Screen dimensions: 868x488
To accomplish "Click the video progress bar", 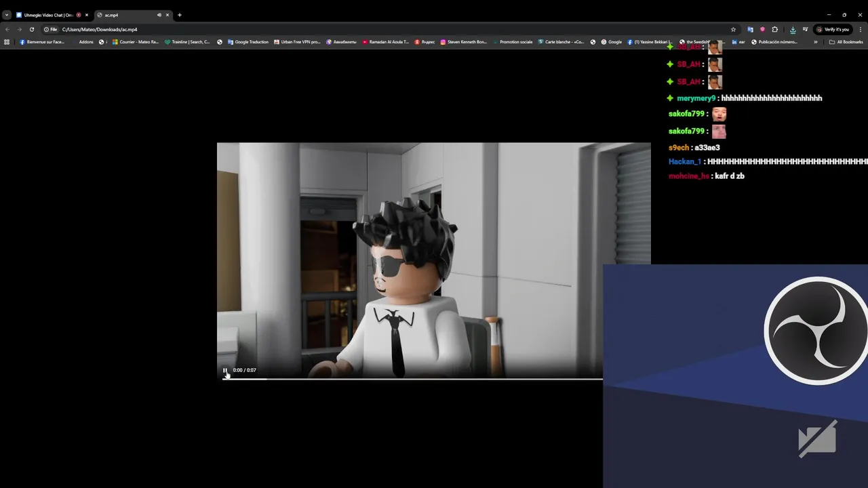I will click(x=412, y=378).
